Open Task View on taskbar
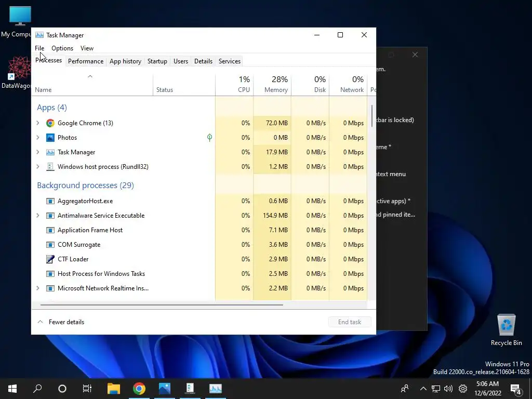The height and width of the screenshot is (399, 532). click(x=87, y=389)
